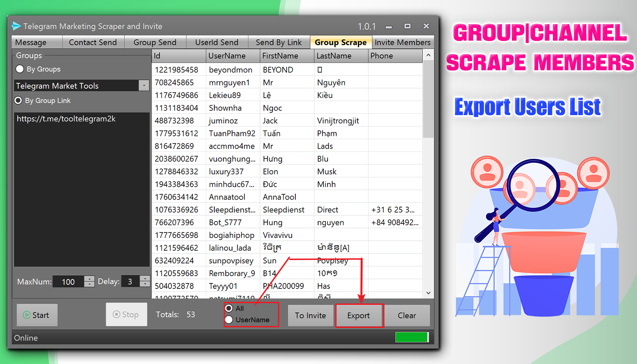The width and height of the screenshot is (637, 364).
Task: Select the By Groups radio button
Action: (20, 69)
